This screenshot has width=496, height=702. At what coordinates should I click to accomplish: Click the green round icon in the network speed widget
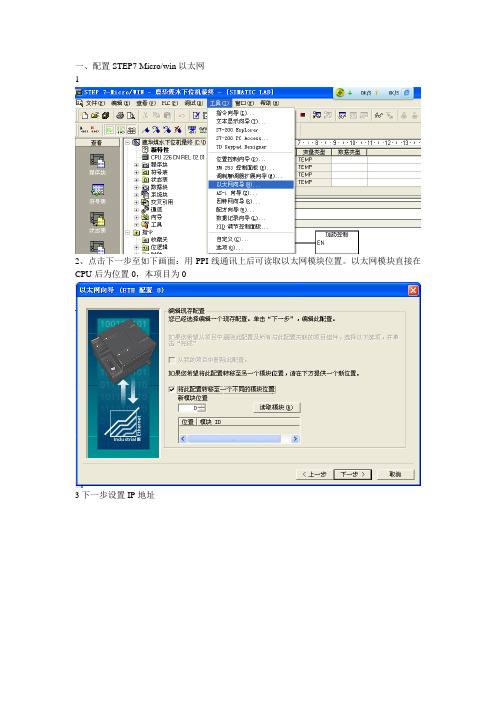[340, 93]
